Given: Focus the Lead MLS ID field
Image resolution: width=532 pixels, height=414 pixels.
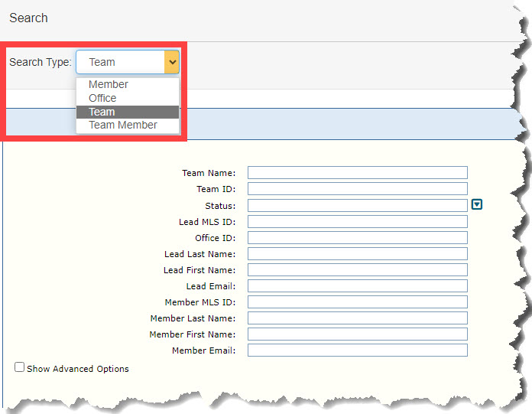Looking at the screenshot, I should [358, 222].
